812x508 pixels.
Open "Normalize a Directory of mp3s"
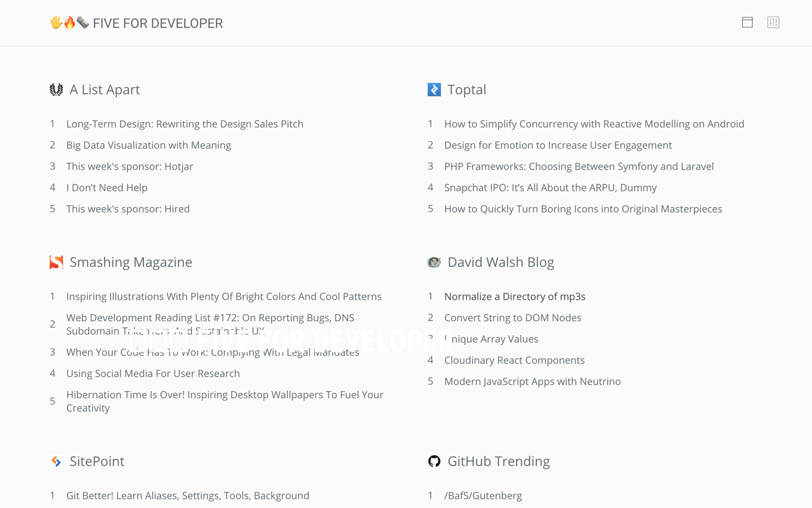pos(514,296)
